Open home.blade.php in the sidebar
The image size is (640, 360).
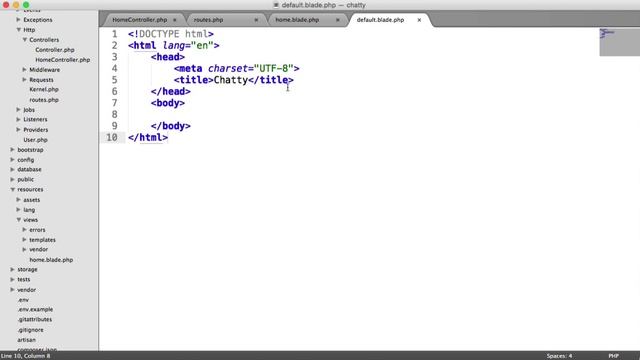coord(51,260)
